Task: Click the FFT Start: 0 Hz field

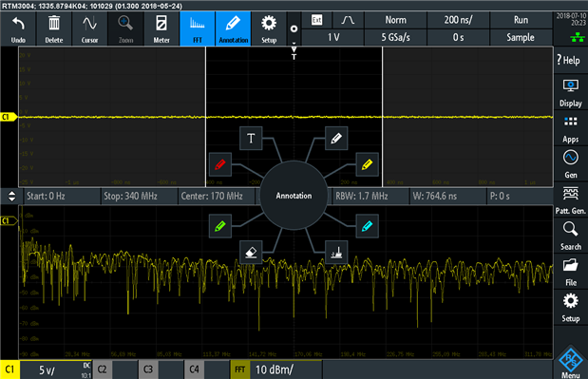Action: point(62,196)
